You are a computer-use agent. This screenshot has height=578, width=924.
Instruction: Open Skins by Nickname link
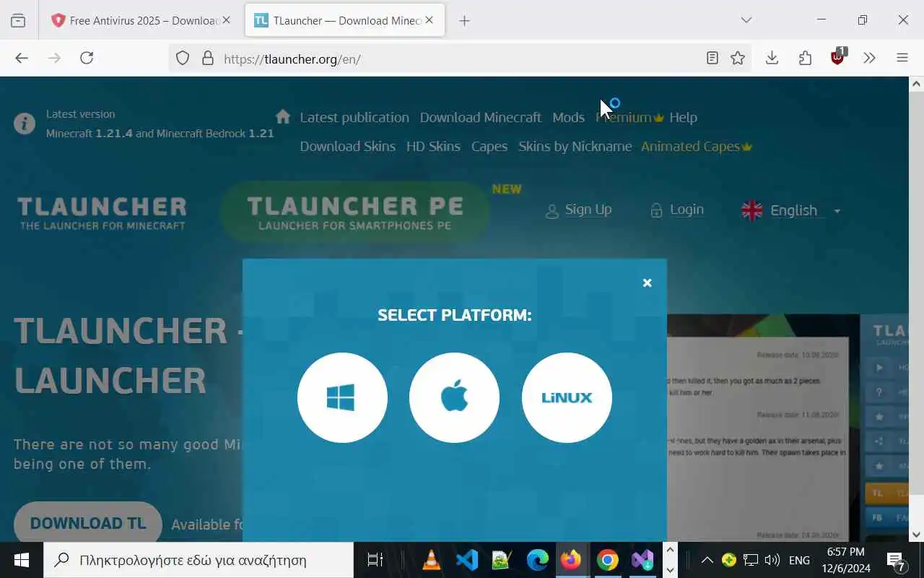pyautogui.click(x=575, y=146)
